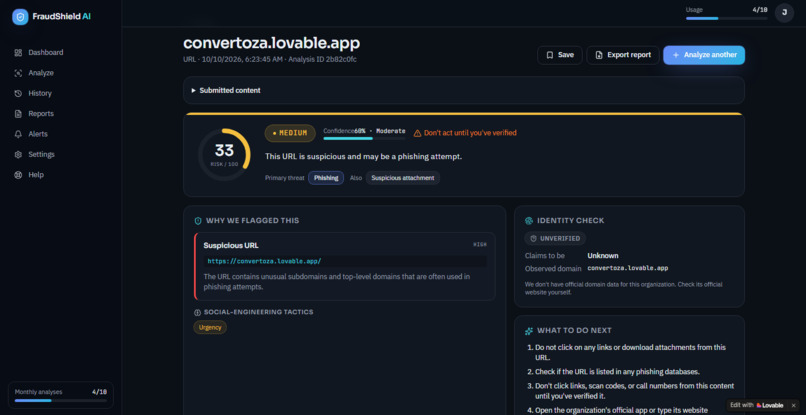Click the MEDIUM risk level badge

tap(290, 133)
